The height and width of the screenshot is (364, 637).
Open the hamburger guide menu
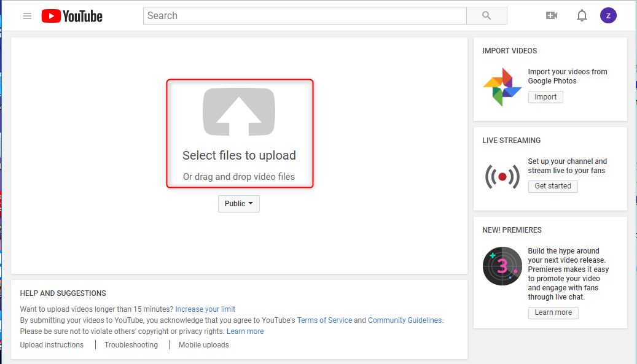click(x=27, y=16)
